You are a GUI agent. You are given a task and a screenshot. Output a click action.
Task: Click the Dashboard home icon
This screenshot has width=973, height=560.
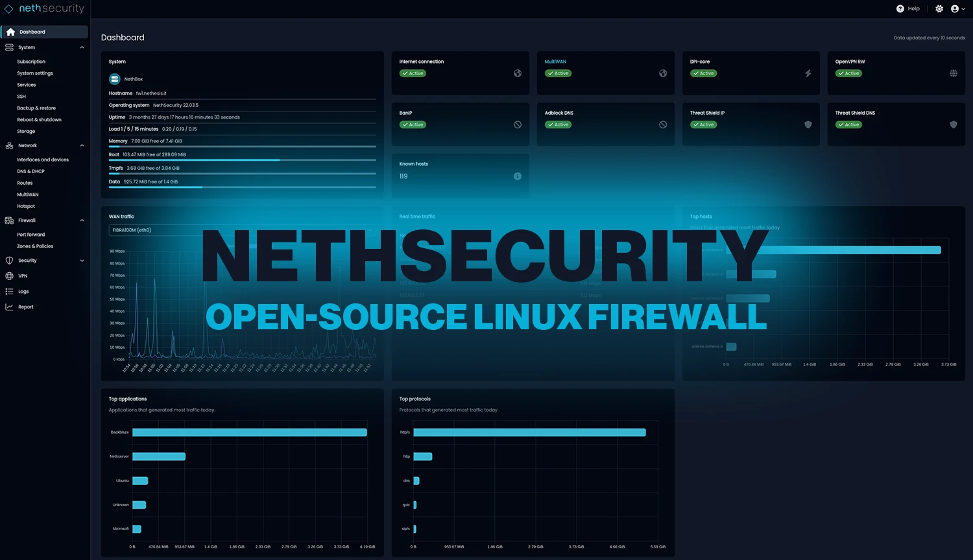[x=11, y=32]
